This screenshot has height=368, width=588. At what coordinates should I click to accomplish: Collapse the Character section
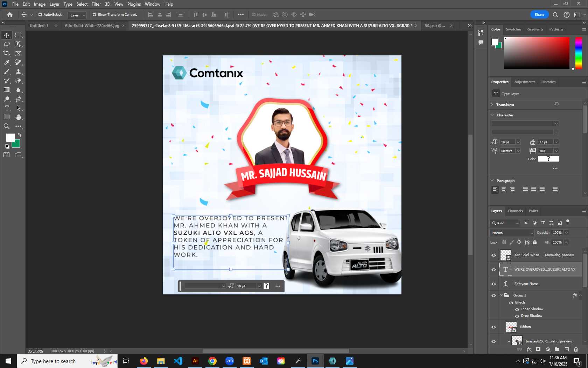492,115
